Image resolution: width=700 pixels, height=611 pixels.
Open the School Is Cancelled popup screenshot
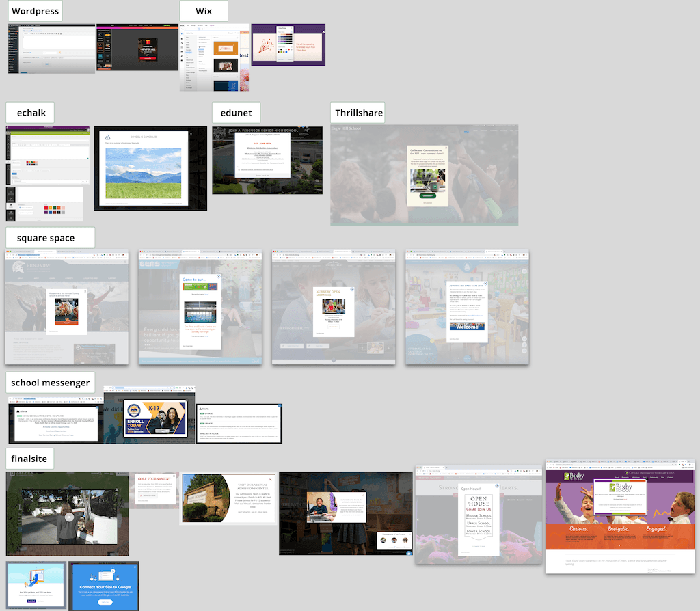coord(150,168)
